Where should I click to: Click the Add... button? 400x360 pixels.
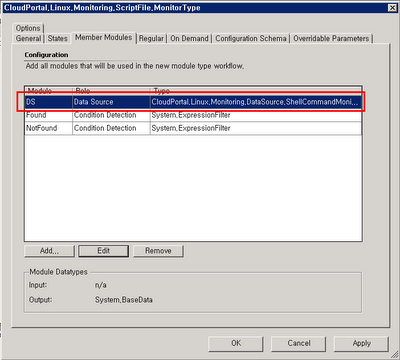point(49,251)
